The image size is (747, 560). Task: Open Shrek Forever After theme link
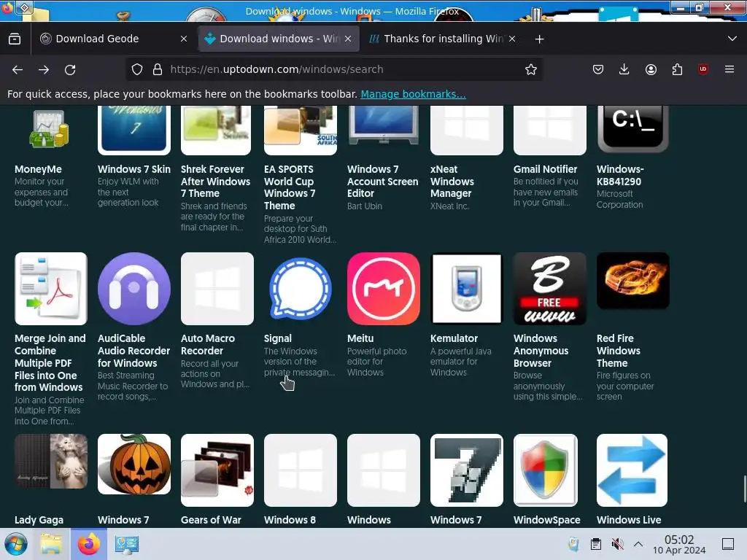[x=215, y=182]
